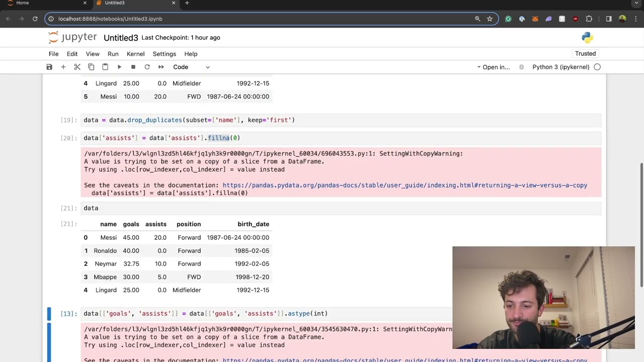
Task: Click into the drop_duplicates code cell 19
Action: pos(341,120)
